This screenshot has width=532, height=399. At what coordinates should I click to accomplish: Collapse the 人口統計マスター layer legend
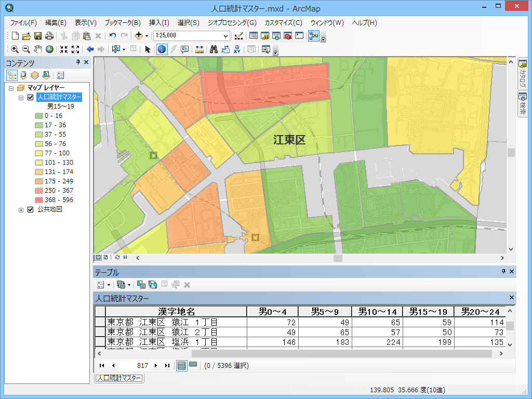click(x=21, y=98)
